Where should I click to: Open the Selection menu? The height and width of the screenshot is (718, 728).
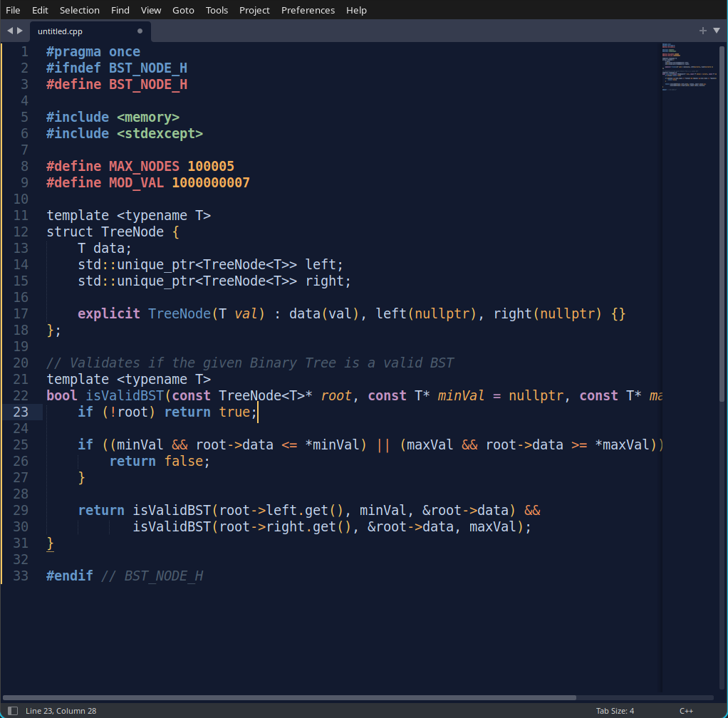pos(79,10)
